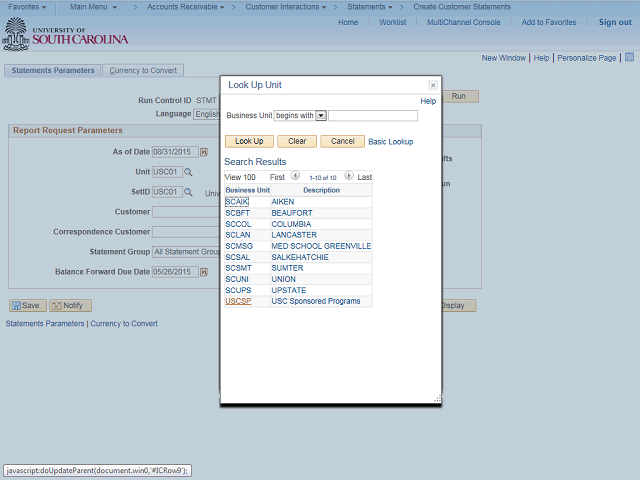Image resolution: width=640 pixels, height=480 pixels.
Task: Click Correspondence Customer input field
Action: [186, 232]
